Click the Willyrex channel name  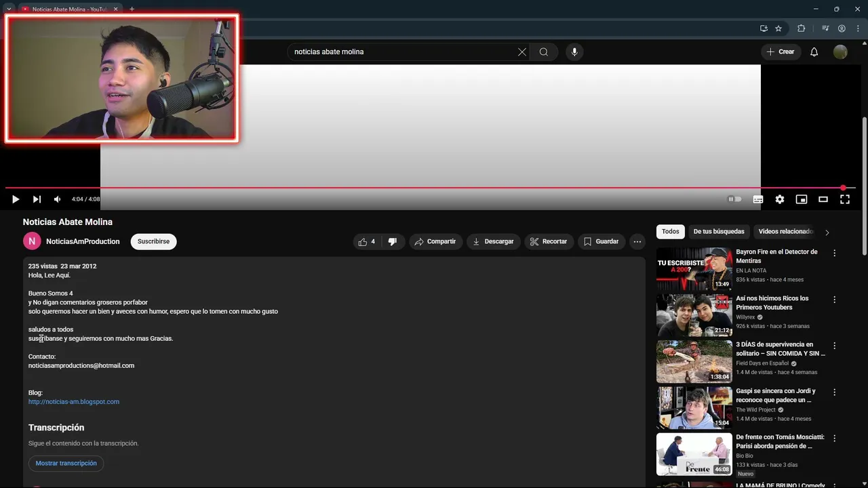(745, 317)
